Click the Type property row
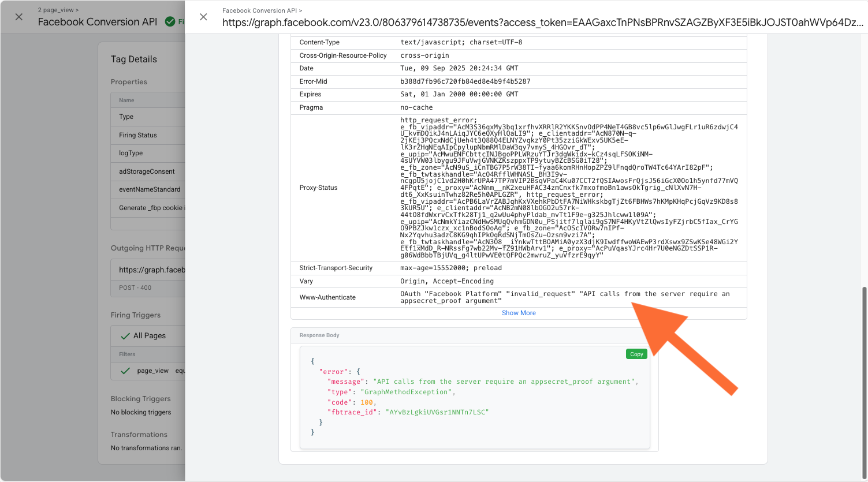 pyautogui.click(x=148, y=117)
